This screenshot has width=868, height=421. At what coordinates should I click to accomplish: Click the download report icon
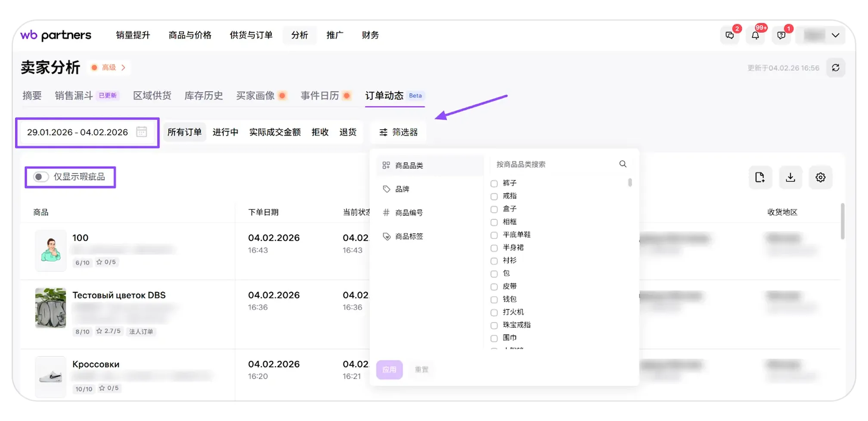pyautogui.click(x=790, y=177)
